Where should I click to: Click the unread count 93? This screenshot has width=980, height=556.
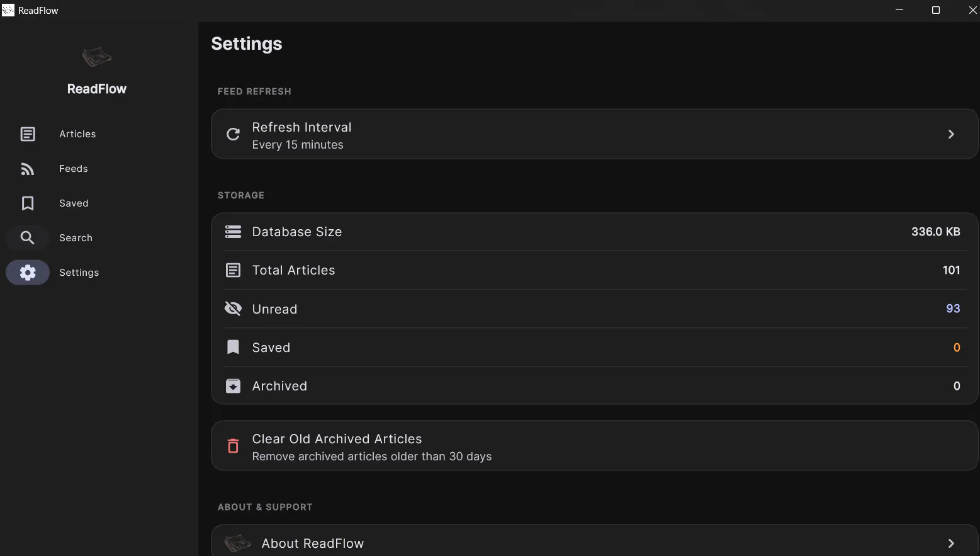click(953, 309)
